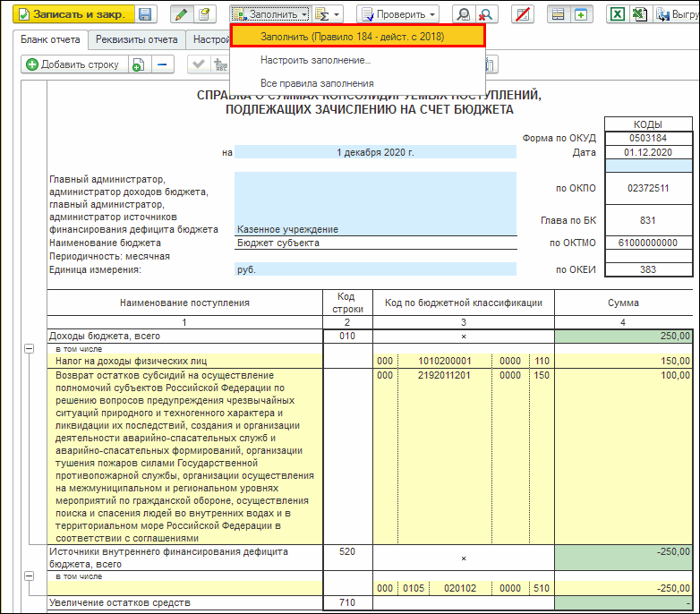Click the magnifier search icon in toolbar
Image resolution: width=700 pixels, height=614 pixels.
point(463,14)
